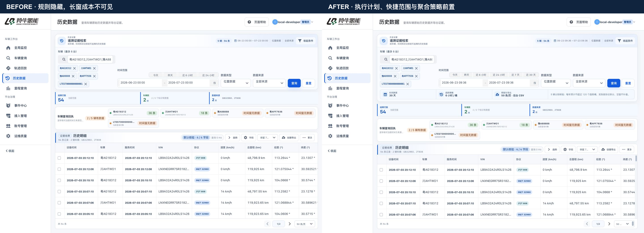Click 历史数据 history icon in AFTER sidebar
Screen dimensions: 644x233
click(x=330, y=78)
